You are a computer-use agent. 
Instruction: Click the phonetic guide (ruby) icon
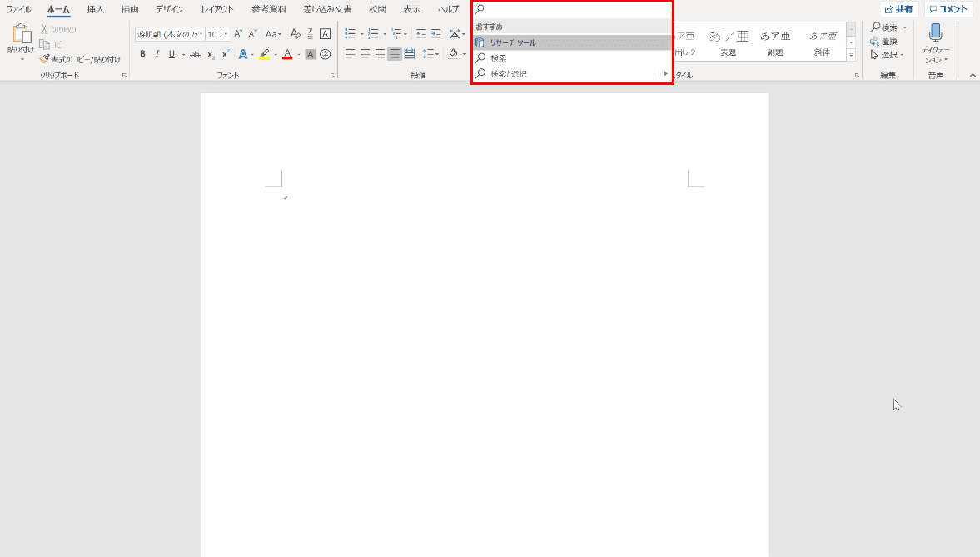(x=310, y=34)
